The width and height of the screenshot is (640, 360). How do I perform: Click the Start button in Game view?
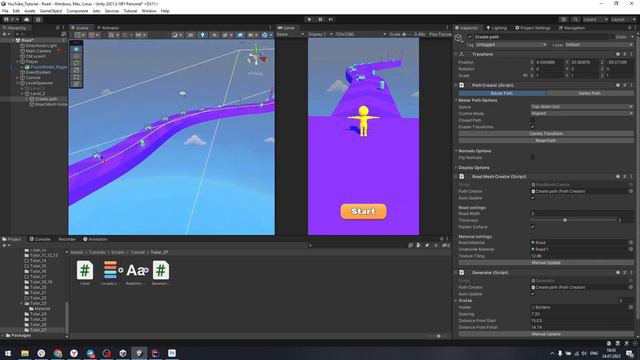pos(363,211)
